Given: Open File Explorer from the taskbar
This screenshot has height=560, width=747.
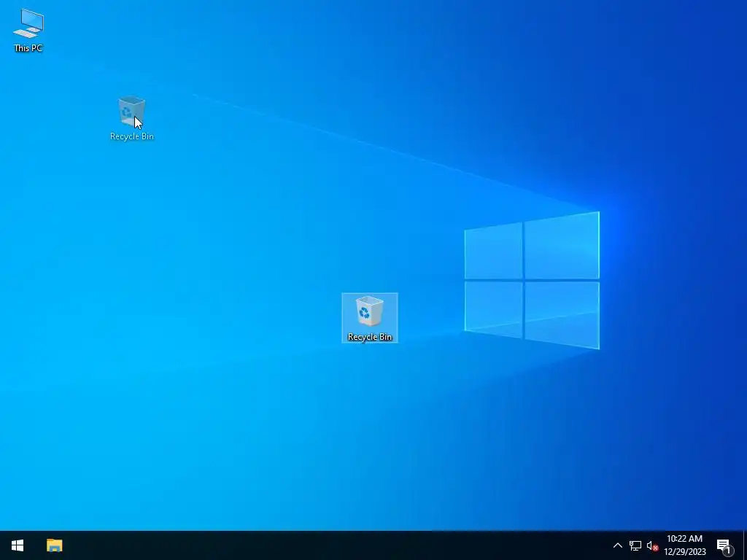Looking at the screenshot, I should (54, 545).
